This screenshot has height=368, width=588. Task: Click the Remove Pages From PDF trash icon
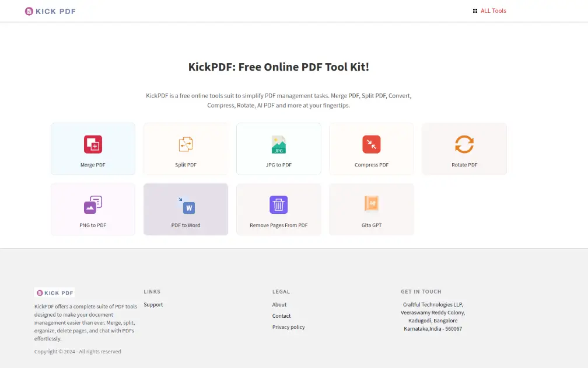278,203
